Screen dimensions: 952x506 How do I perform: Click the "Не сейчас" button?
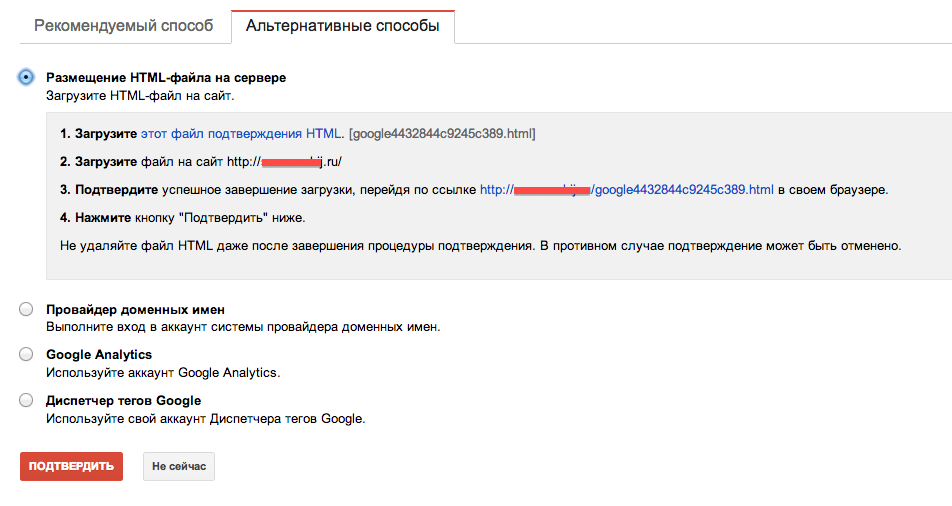pyautogui.click(x=179, y=467)
